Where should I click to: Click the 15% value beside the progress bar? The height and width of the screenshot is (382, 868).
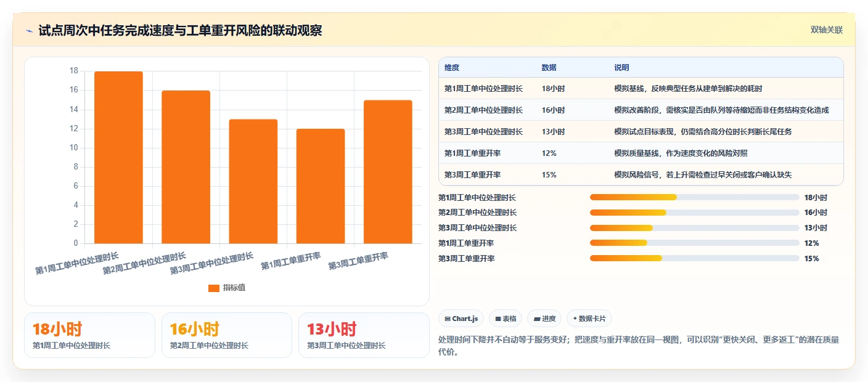[811, 259]
